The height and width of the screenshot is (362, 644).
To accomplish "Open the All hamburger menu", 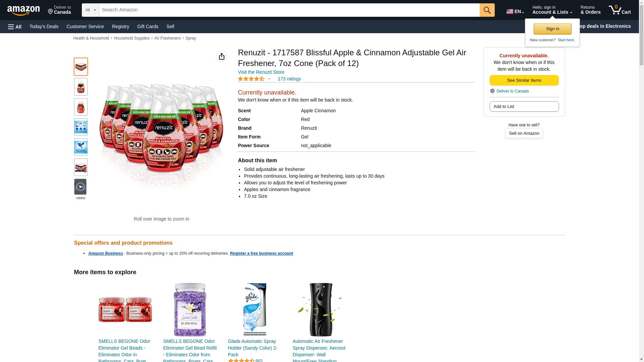I will click(15, 27).
